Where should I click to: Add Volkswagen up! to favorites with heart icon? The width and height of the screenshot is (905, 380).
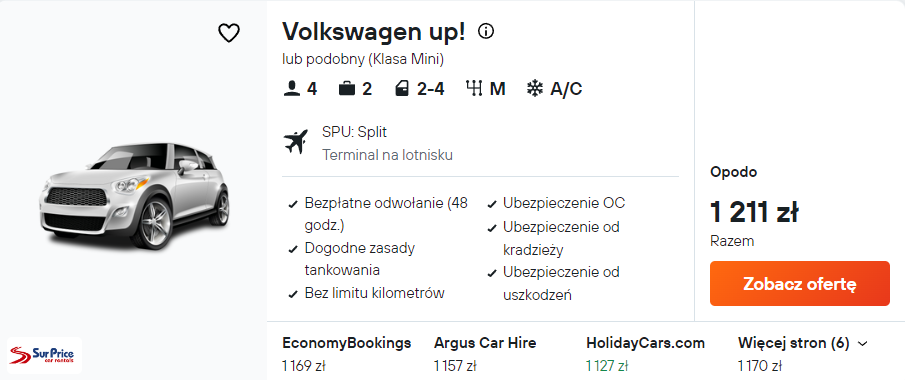pyautogui.click(x=229, y=33)
